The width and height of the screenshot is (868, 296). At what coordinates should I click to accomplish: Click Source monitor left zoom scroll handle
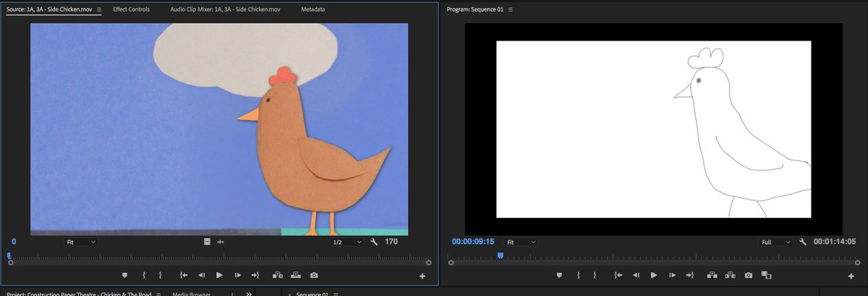(10, 263)
